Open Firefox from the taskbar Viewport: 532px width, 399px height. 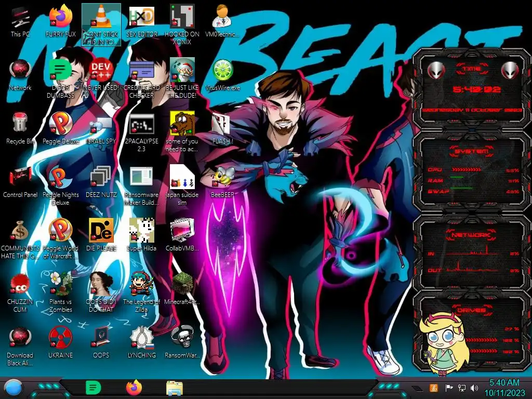pos(134,388)
